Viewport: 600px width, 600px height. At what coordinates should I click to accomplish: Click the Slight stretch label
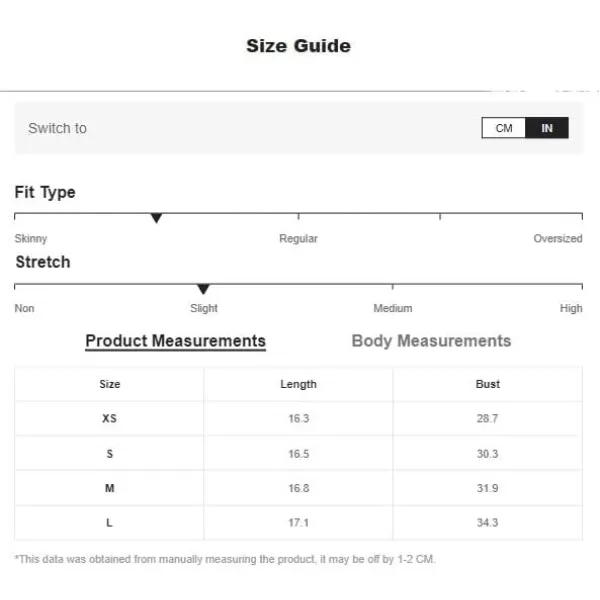pyautogui.click(x=204, y=308)
